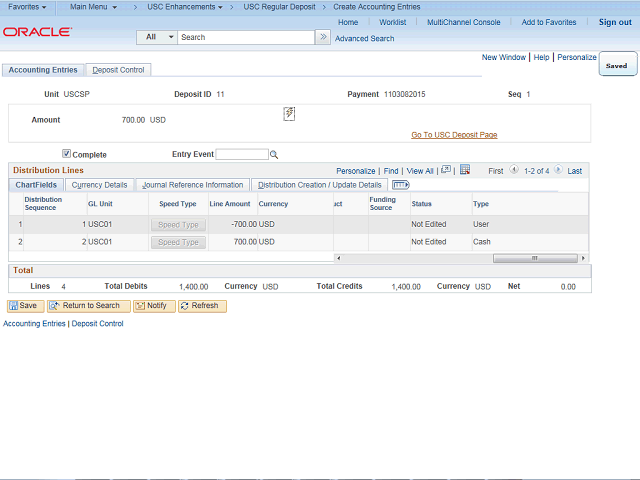Show previous rows in Distribution Lines

pyautogui.click(x=514, y=170)
